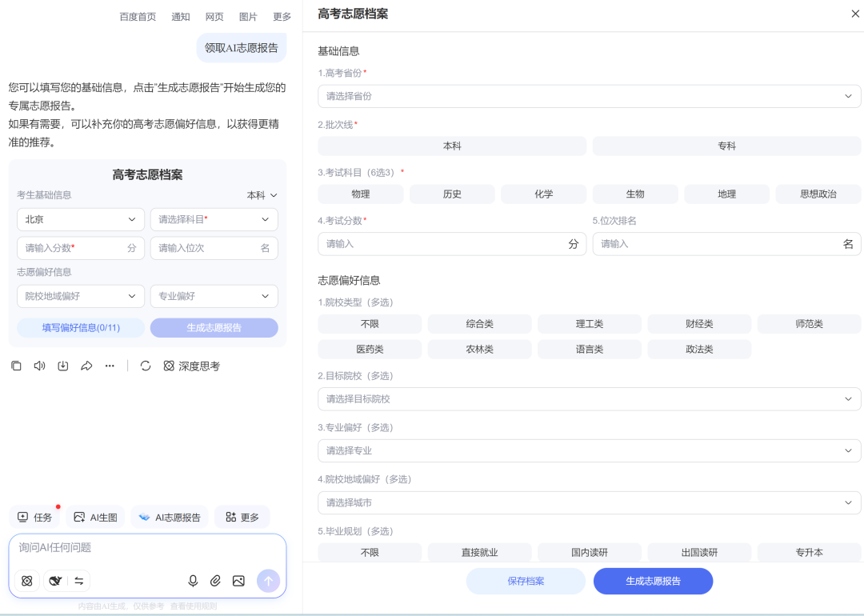Click the regenerate refresh icon
The height and width of the screenshot is (616, 864).
(x=146, y=366)
